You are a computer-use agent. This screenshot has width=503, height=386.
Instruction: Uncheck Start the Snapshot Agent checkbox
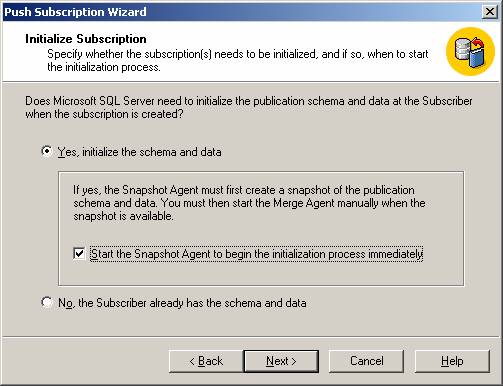[x=79, y=254]
